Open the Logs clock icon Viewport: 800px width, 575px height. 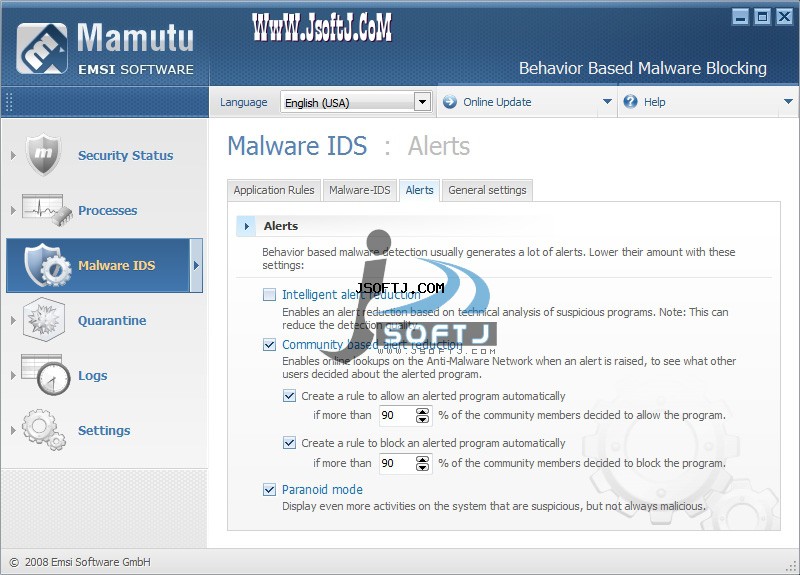click(46, 375)
